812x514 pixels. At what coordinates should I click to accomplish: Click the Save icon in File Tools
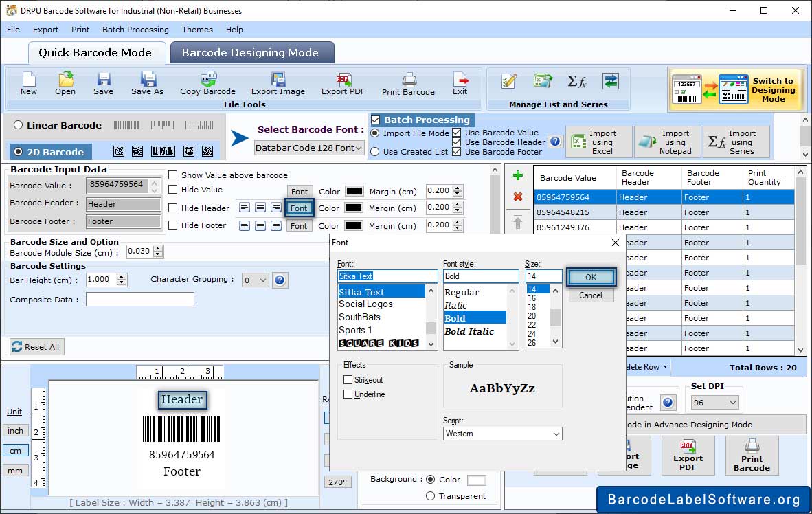(103, 84)
